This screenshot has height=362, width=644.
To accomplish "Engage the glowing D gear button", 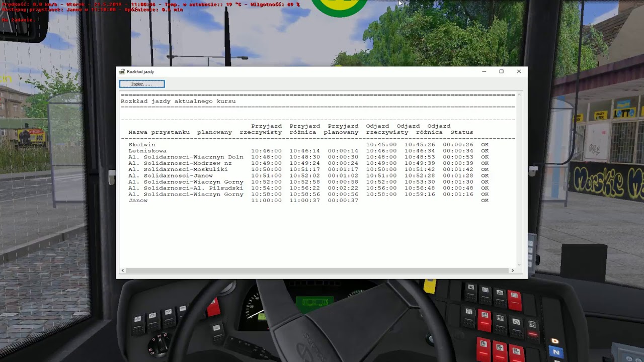I will (554, 341).
